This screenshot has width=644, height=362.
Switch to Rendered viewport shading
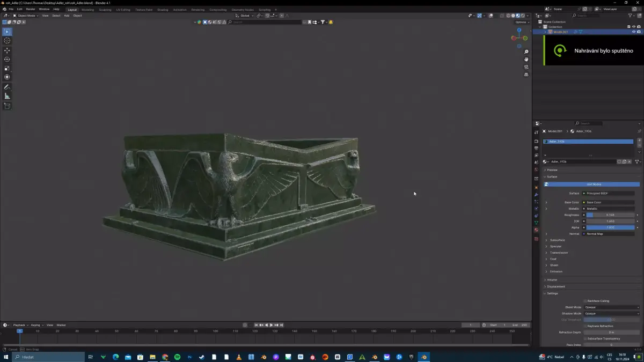(522, 16)
